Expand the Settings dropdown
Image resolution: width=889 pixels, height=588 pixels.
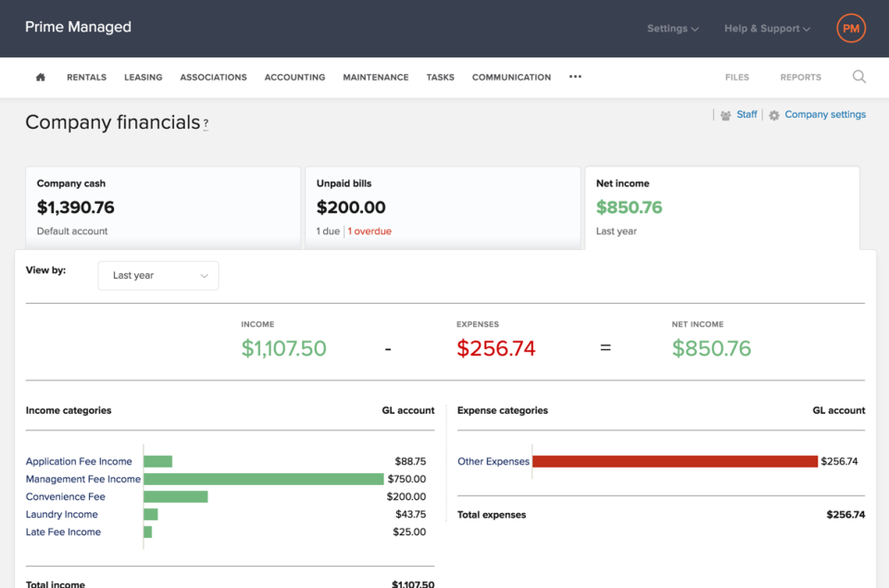coord(672,29)
